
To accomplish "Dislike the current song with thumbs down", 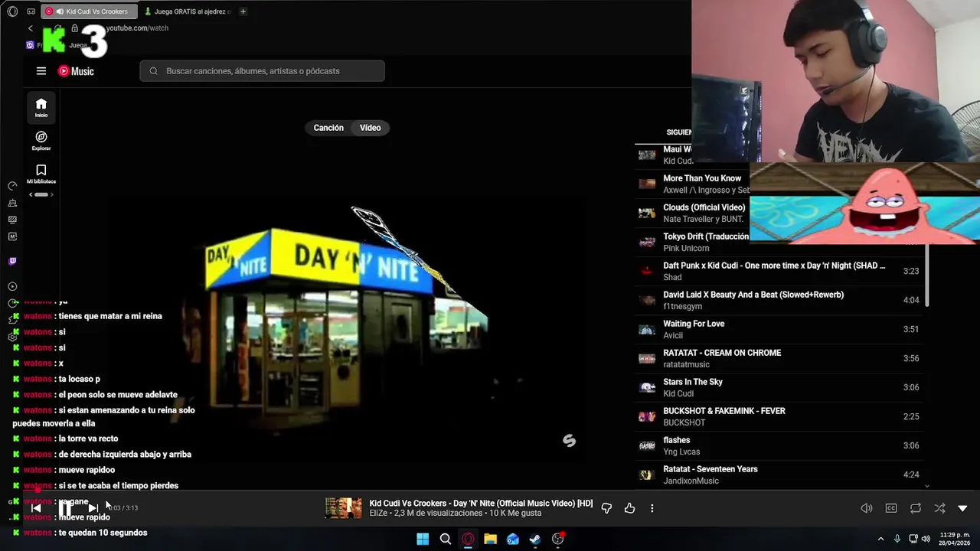I will click(x=606, y=508).
